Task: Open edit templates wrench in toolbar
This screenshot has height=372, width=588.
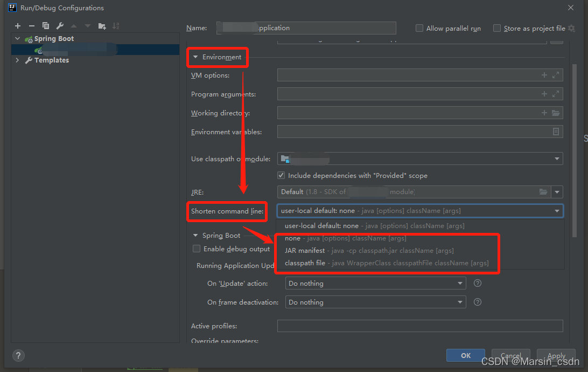Action: click(60, 26)
